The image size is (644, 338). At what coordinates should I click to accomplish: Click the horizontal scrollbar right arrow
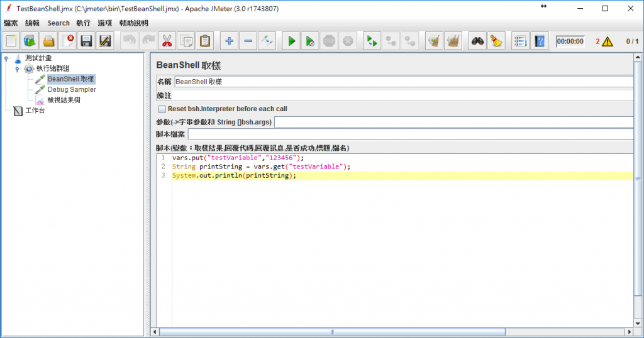[x=630, y=332]
